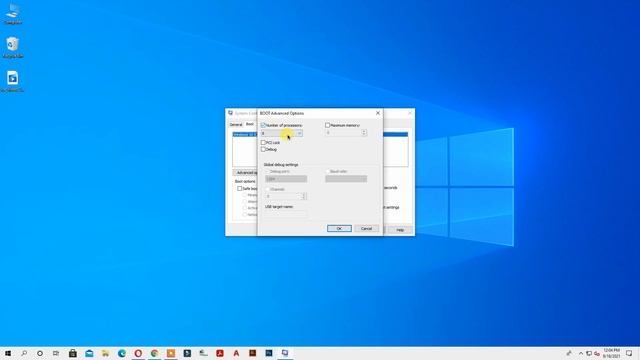Open Baud rate dropdown
This screenshot has height=360, width=640.
click(346, 179)
